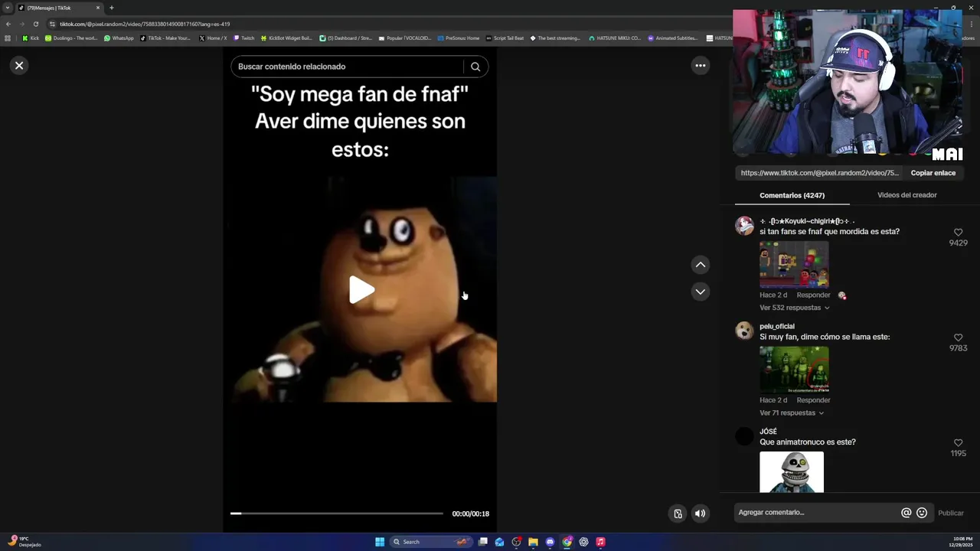Toggle the auto-scroll icon beside volume
The height and width of the screenshot is (551, 980).
click(x=678, y=514)
